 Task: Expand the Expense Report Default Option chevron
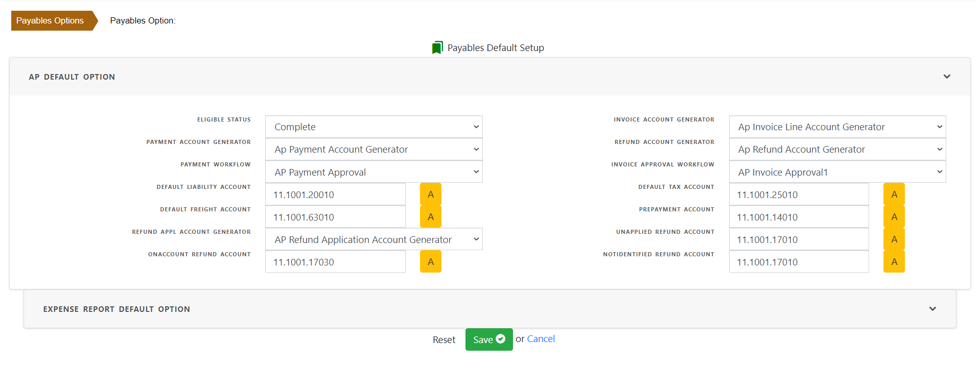(x=932, y=309)
